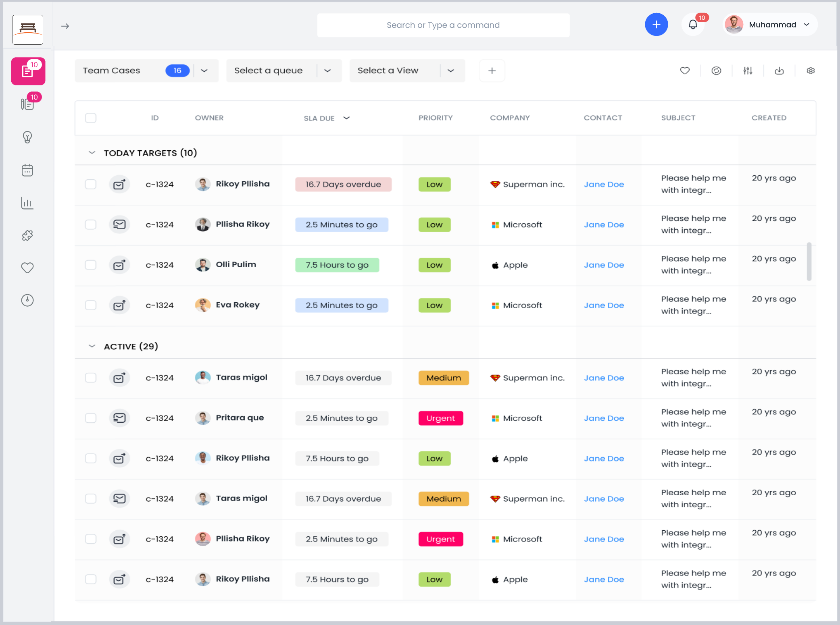
Task: Open the Select a View dropdown
Action: (x=406, y=71)
